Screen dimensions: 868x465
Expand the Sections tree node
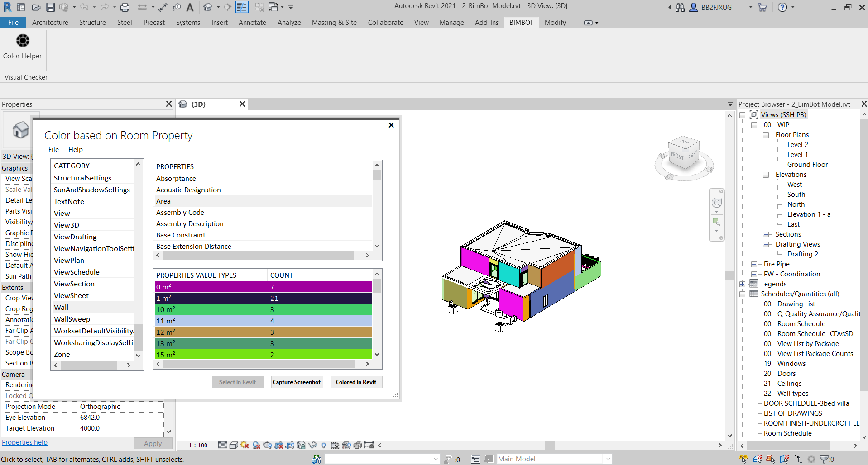point(766,234)
